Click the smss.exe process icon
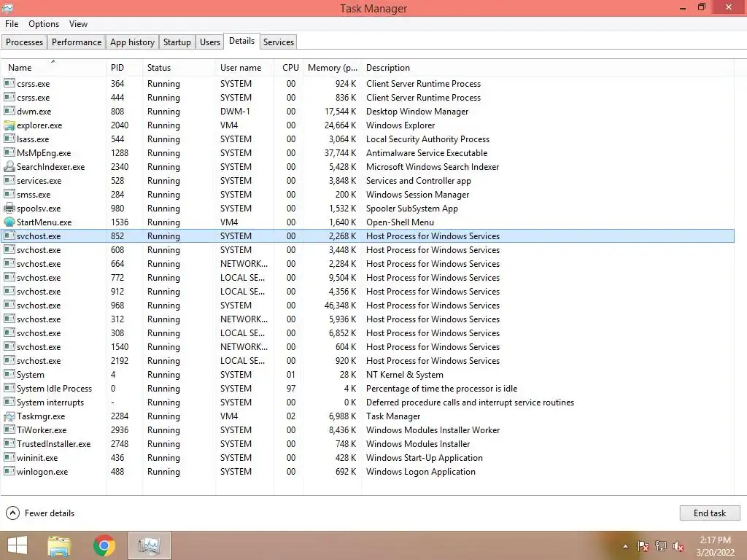 tap(9, 194)
